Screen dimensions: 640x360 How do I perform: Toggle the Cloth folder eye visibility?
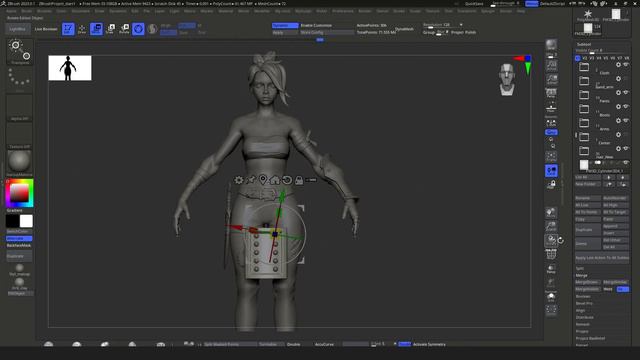tap(626, 64)
